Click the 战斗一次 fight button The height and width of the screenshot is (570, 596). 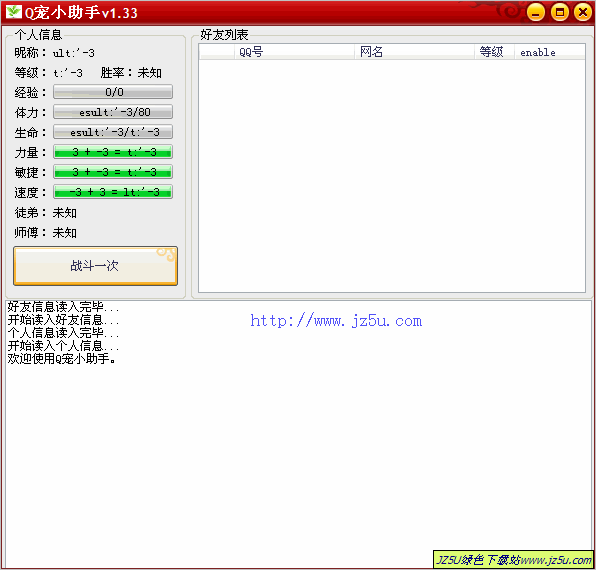(95, 266)
